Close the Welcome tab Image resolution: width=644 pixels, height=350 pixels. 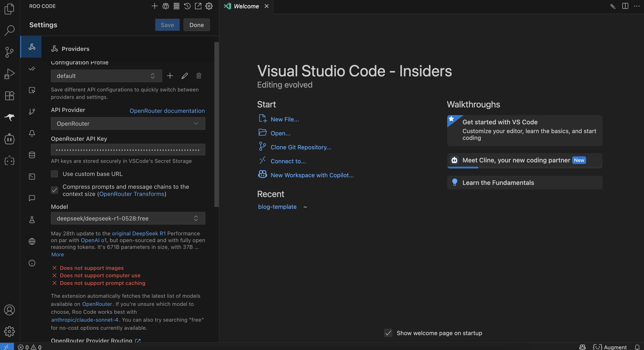[x=267, y=6]
